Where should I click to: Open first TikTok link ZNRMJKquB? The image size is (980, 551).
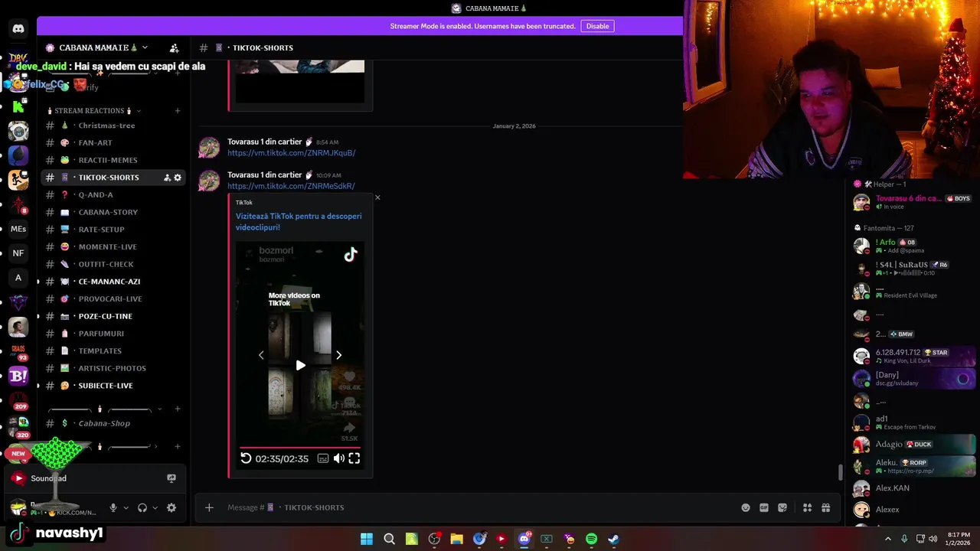click(x=292, y=153)
